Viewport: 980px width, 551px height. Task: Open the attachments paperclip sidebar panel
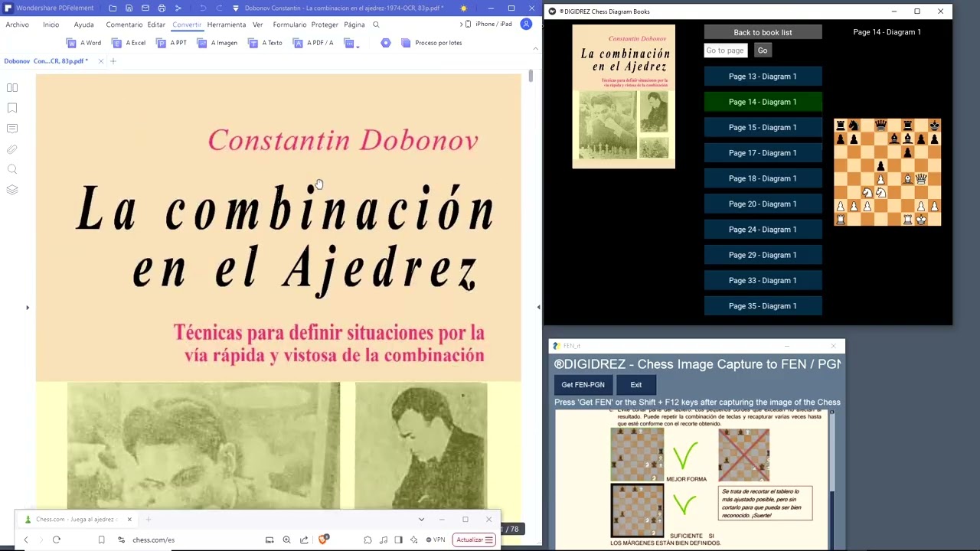[12, 149]
